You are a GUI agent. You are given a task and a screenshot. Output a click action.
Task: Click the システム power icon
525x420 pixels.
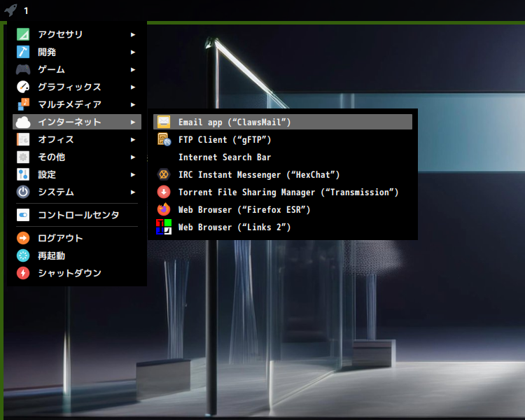[x=23, y=192]
